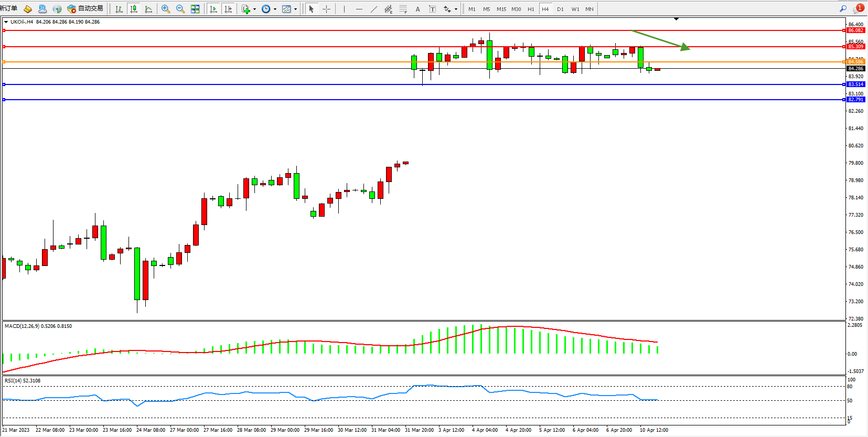868x437 pixels.
Task: Open the chart templates dropdown
Action: (x=295, y=9)
